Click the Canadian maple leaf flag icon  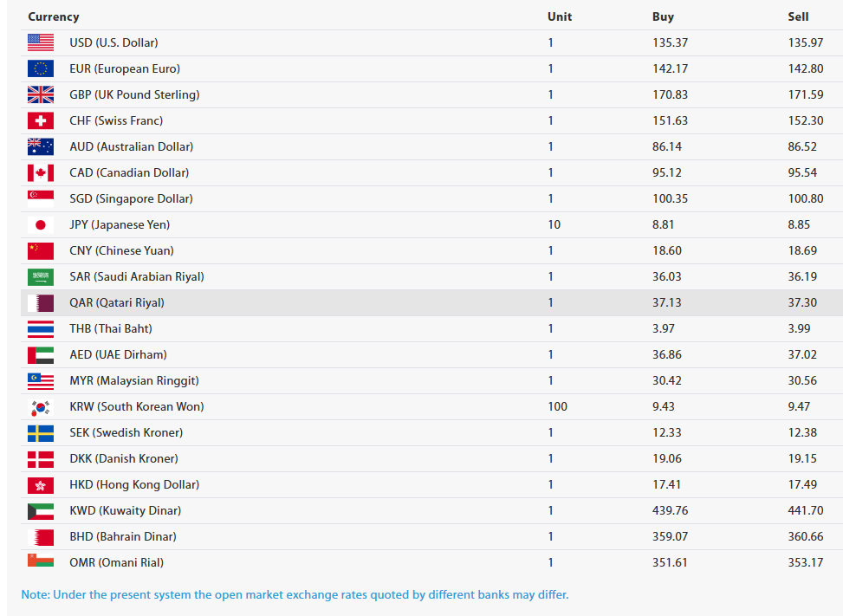click(x=41, y=172)
